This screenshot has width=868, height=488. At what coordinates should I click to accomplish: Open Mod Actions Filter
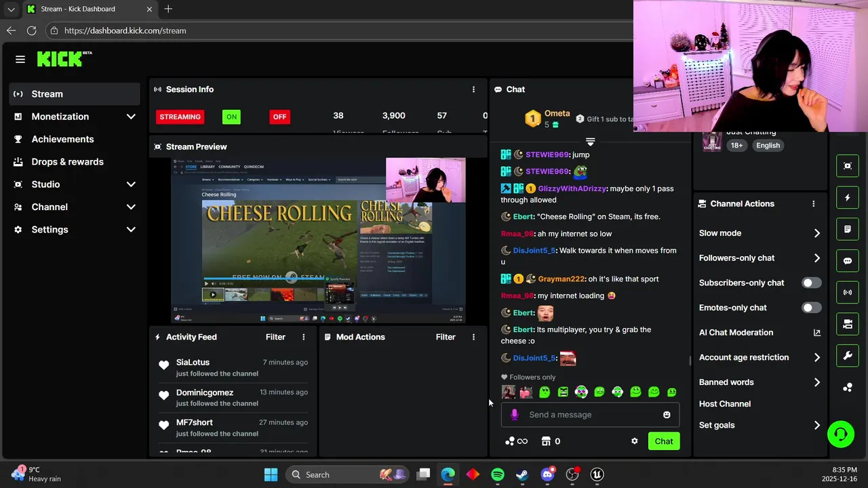[446, 337]
